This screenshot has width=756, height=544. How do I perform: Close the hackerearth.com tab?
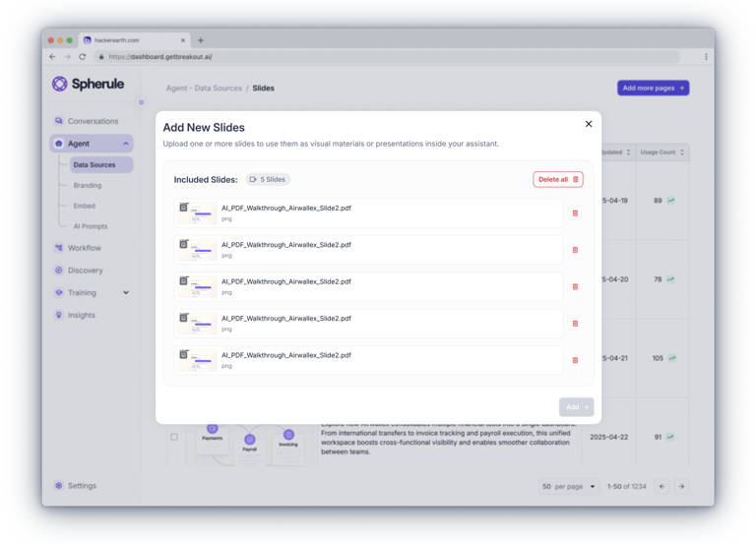coord(183,40)
